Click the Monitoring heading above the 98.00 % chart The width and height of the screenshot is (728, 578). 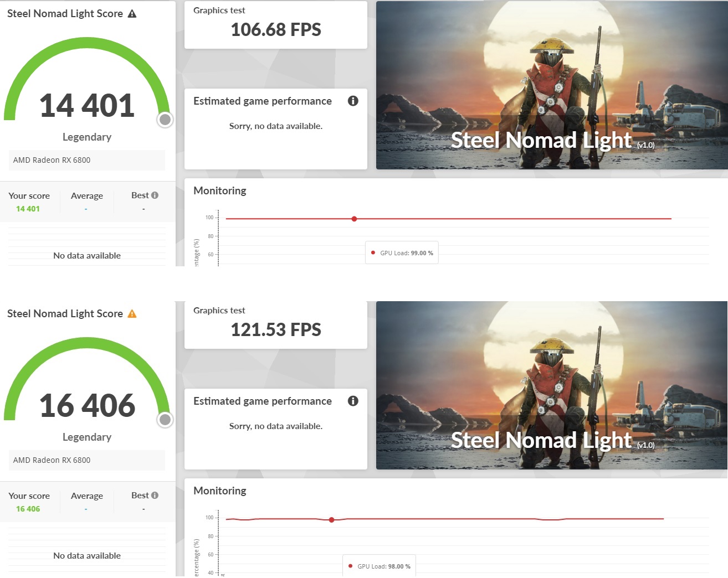click(220, 491)
